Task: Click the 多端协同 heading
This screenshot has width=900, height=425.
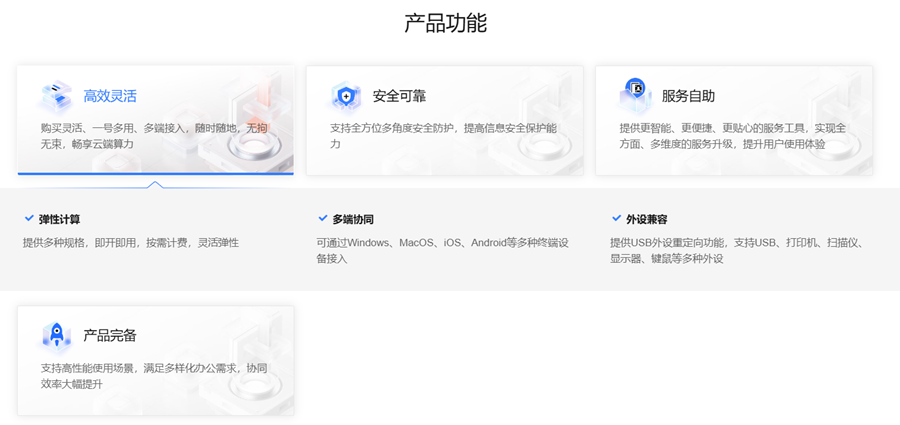Action: 354,219
